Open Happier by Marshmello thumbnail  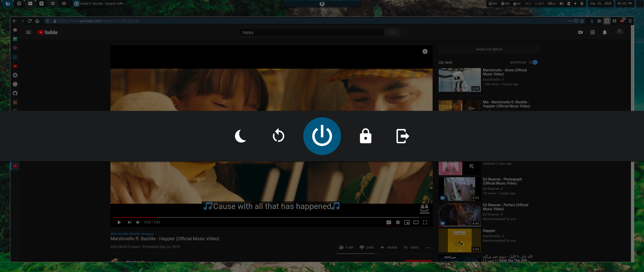pos(460,240)
